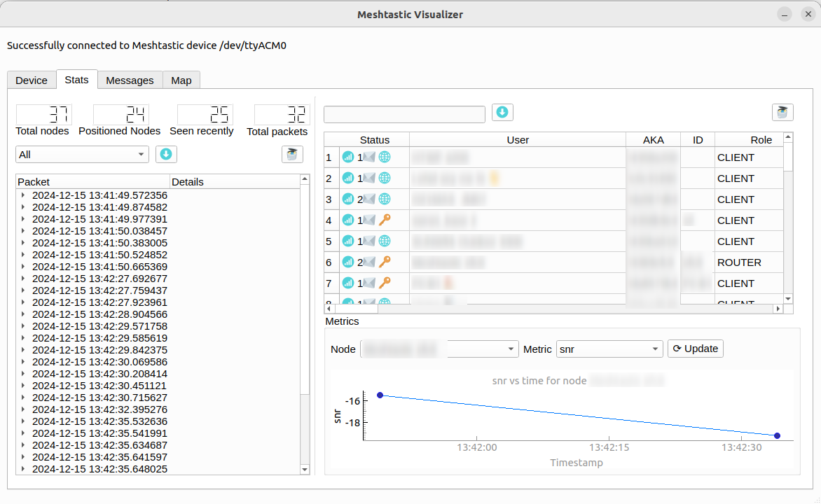Click signal icon in node row 5
The image size is (821, 504).
[x=348, y=241]
